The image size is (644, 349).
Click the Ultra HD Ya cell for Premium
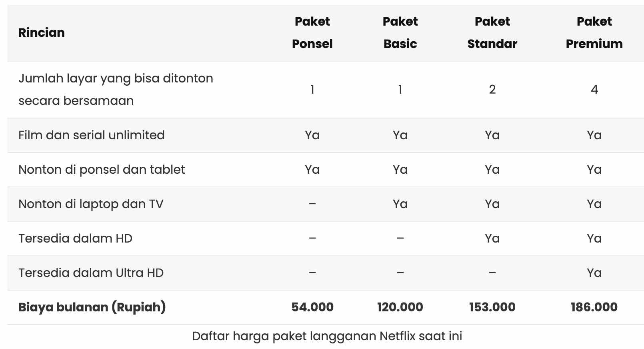click(x=594, y=273)
